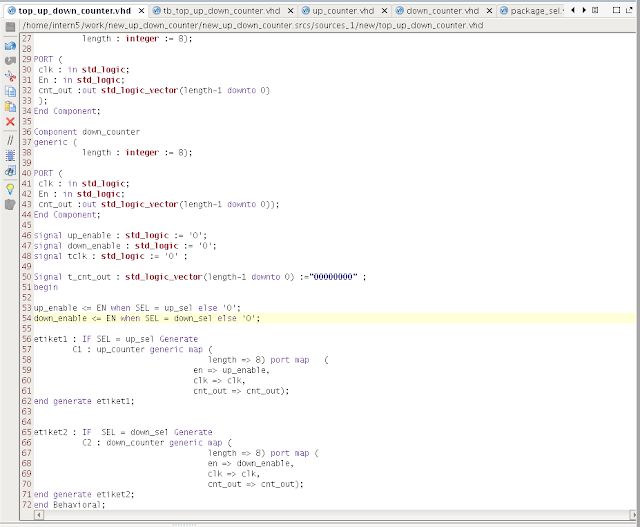Toggle column selection mode icon

[10, 156]
